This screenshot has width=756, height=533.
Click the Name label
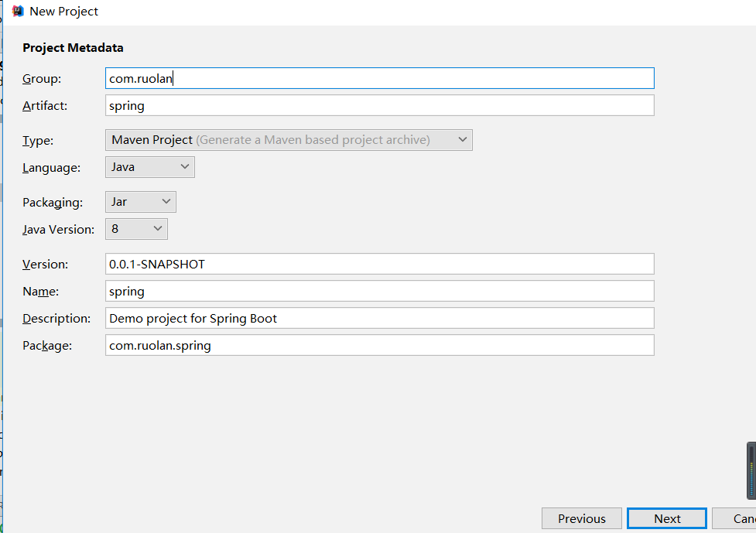[x=40, y=291]
